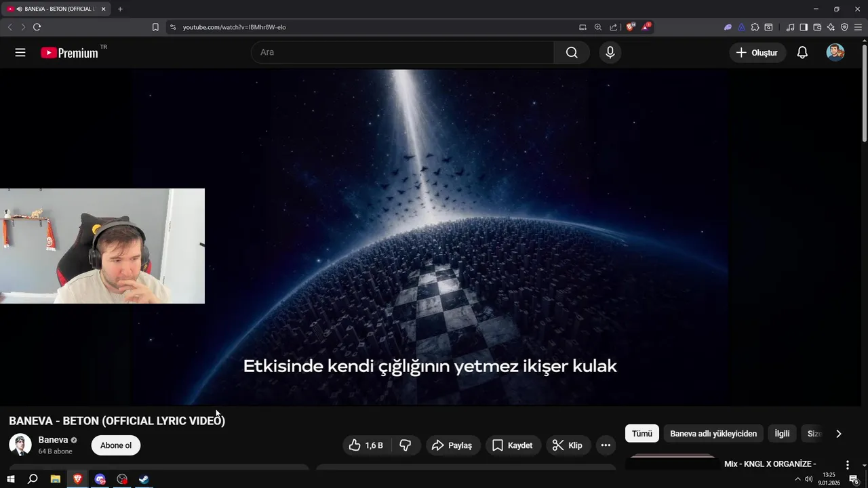Image resolution: width=868 pixels, height=488 pixels.
Task: Open Brave Wallet icon
Action: [x=817, y=27]
